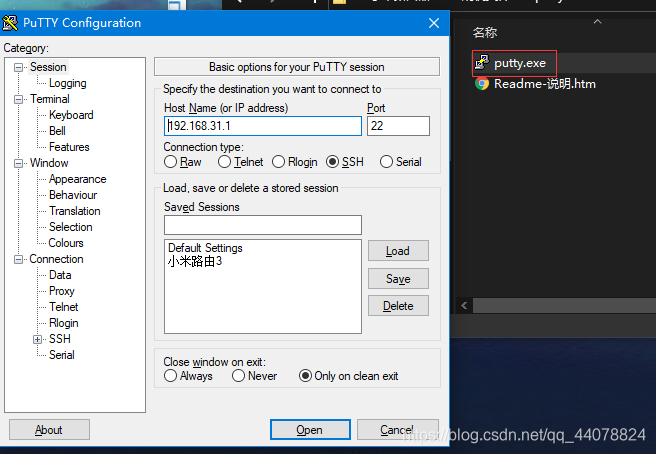The image size is (656, 454).
Task: Open the Selection settings category
Action: coord(70,227)
